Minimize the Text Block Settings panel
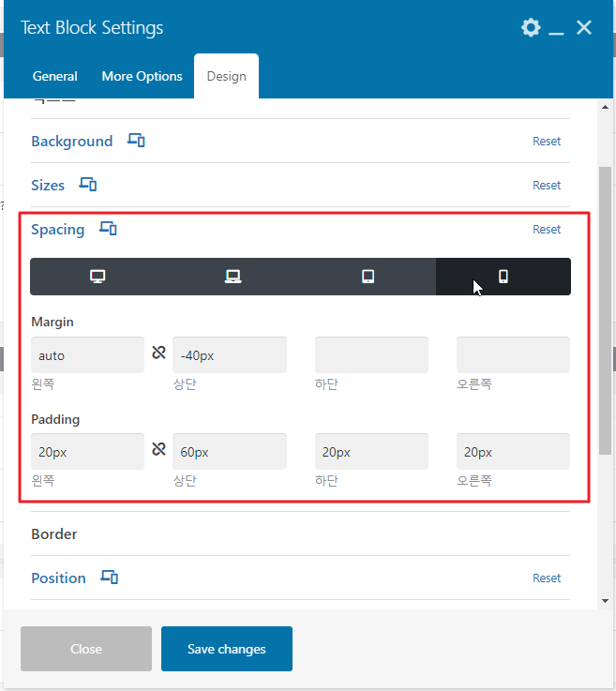The height and width of the screenshot is (691, 616). [556, 33]
